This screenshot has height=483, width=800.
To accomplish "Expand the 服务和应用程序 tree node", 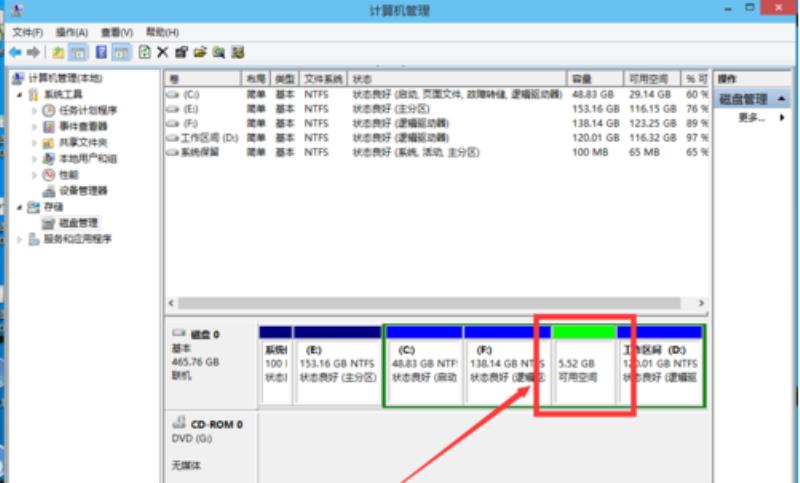I will point(19,239).
